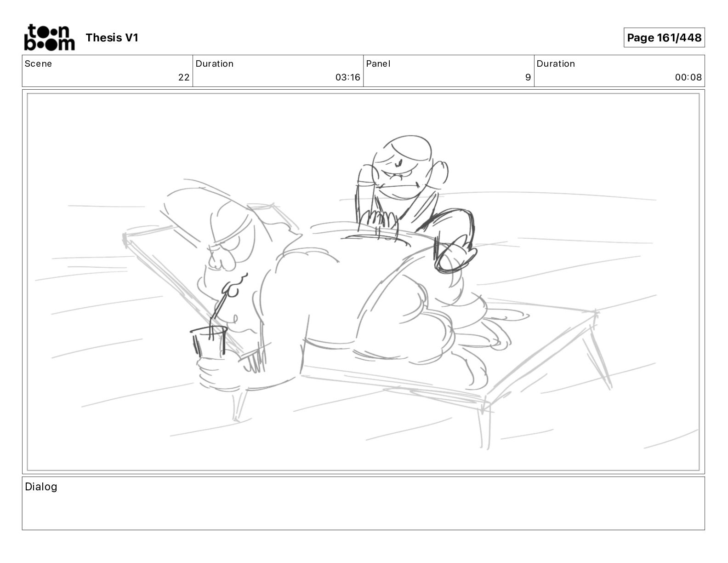
Task: Click the Toon Boom logo
Action: (x=49, y=37)
